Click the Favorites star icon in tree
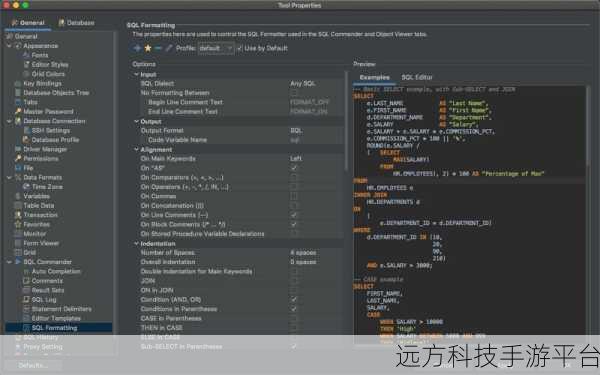 click(x=18, y=224)
